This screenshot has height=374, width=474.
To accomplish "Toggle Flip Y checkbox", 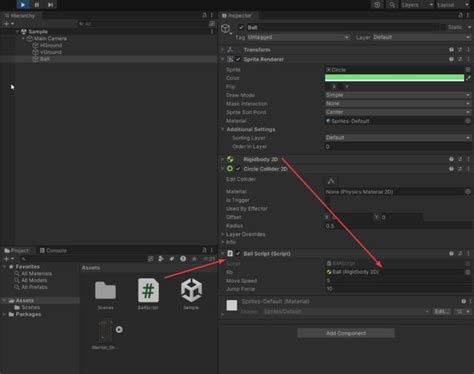I will [341, 87].
